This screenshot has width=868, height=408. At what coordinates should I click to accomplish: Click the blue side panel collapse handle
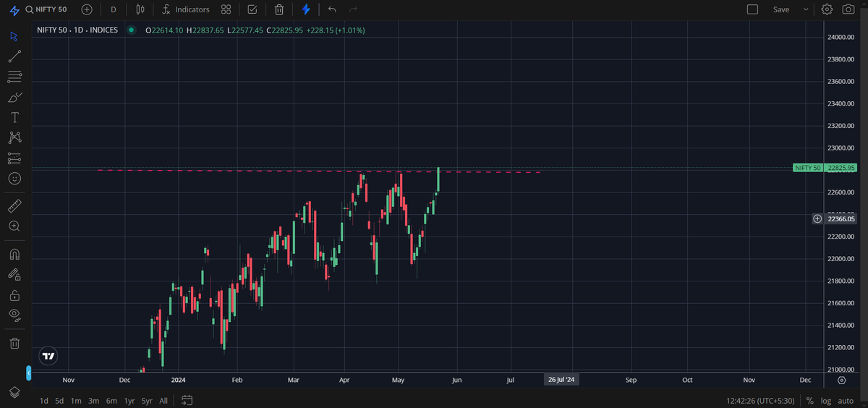click(x=28, y=373)
